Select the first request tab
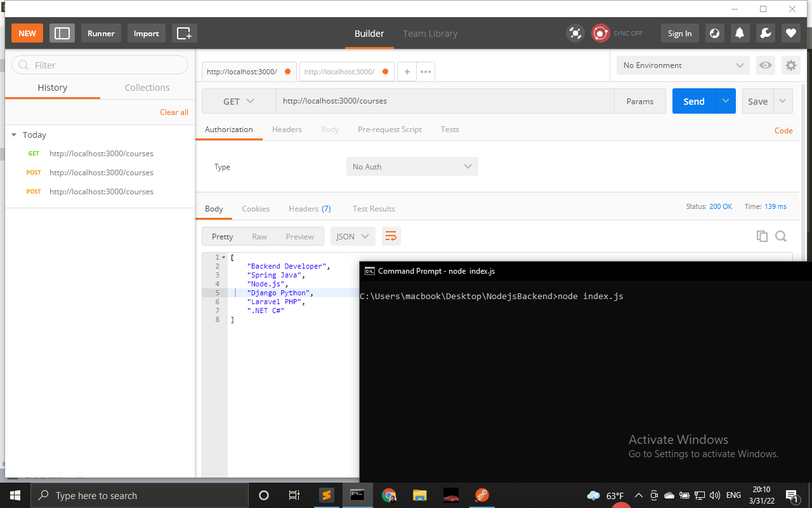The width and height of the screenshot is (812, 508). [x=249, y=72]
